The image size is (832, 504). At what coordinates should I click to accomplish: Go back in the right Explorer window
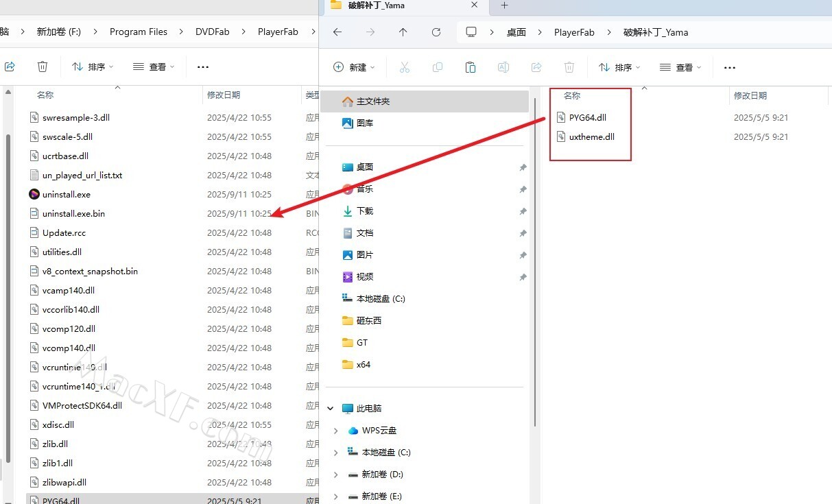[x=337, y=32]
